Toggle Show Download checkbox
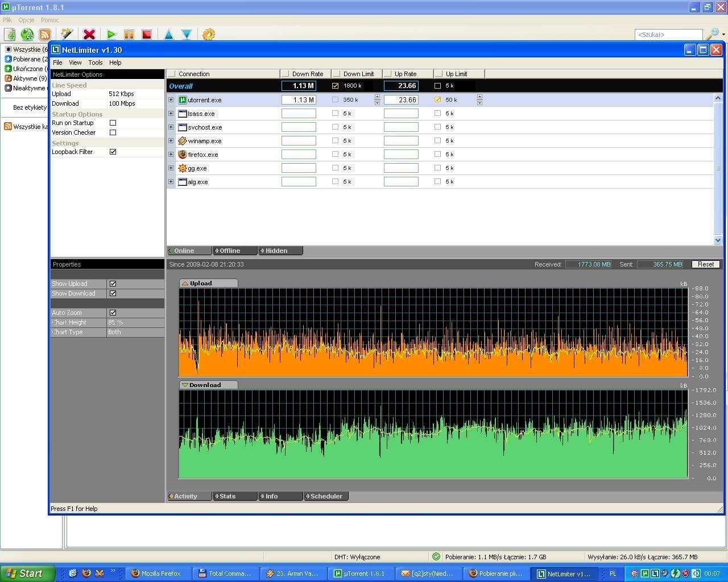Viewport: 728px width, 582px height. point(113,293)
